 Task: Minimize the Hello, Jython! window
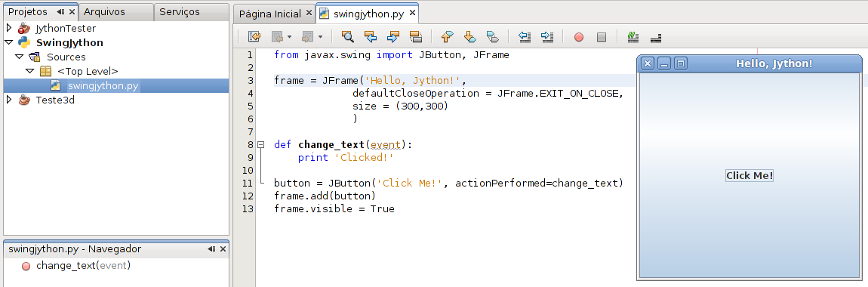(665, 63)
